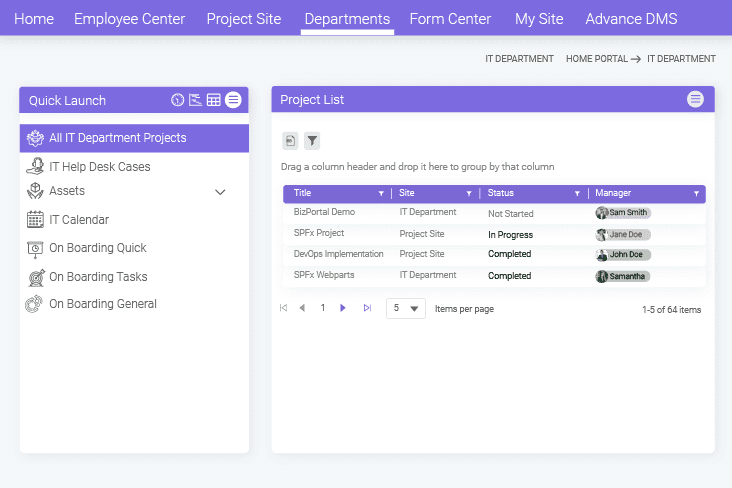
Task: Click the IT Calendar icon
Action: pyautogui.click(x=35, y=219)
